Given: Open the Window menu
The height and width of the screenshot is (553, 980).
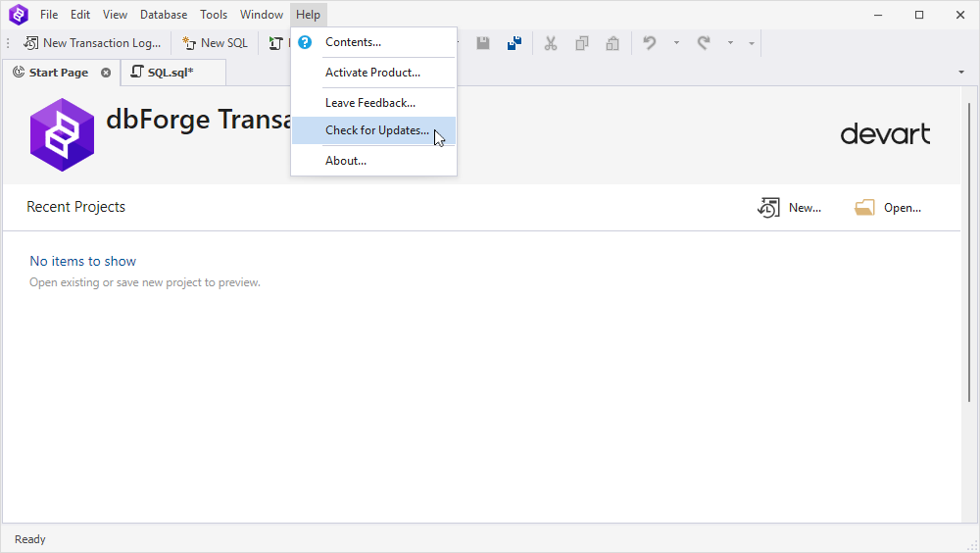Looking at the screenshot, I should (262, 15).
